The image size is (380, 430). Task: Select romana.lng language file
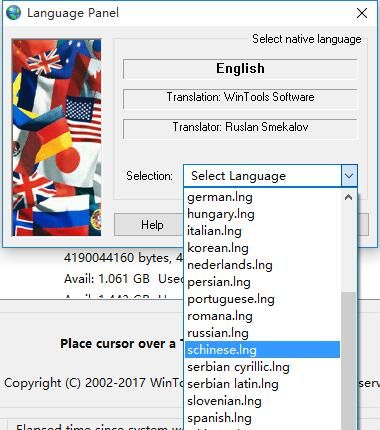[262, 316]
